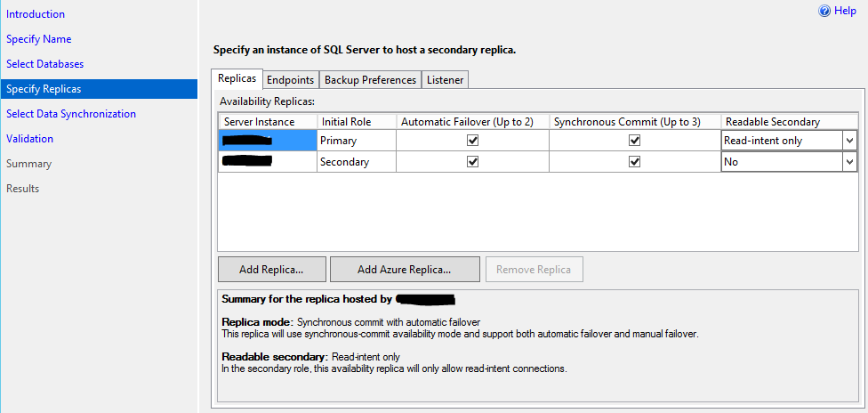Navigate to Specify Name step

[x=39, y=39]
